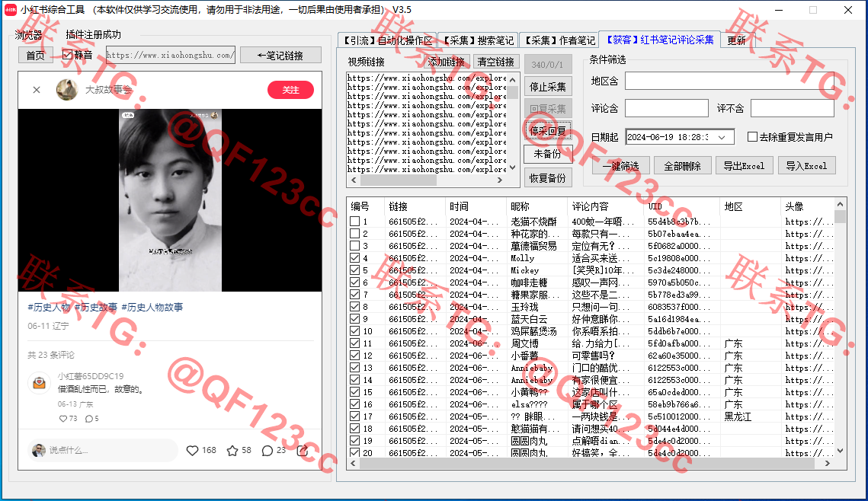
Task: Click 停采回复 button
Action: pos(547,131)
